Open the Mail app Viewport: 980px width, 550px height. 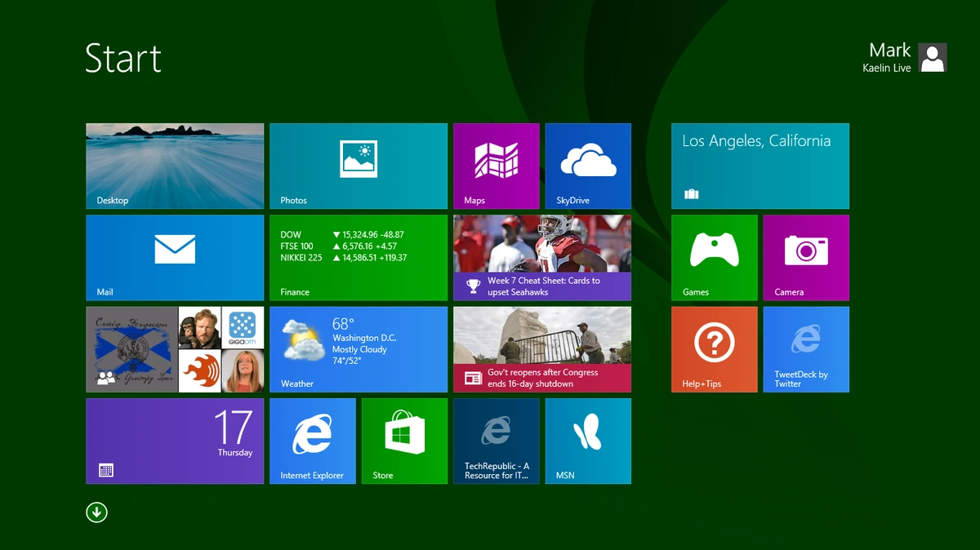pyautogui.click(x=174, y=257)
